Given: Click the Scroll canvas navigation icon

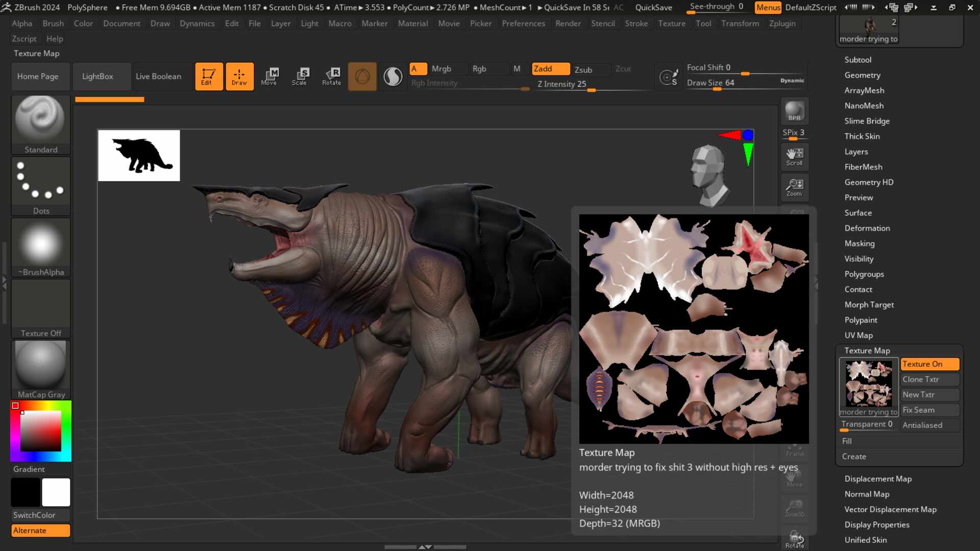Looking at the screenshot, I should point(794,157).
